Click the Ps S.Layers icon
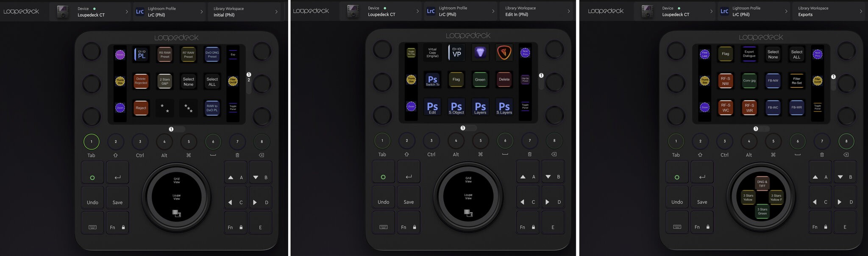 pyautogui.click(x=504, y=107)
